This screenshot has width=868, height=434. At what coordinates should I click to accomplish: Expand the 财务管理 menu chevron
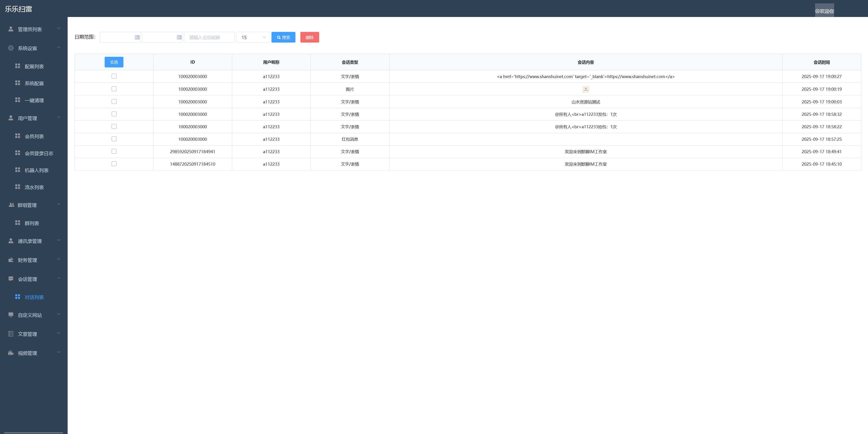[x=59, y=259]
